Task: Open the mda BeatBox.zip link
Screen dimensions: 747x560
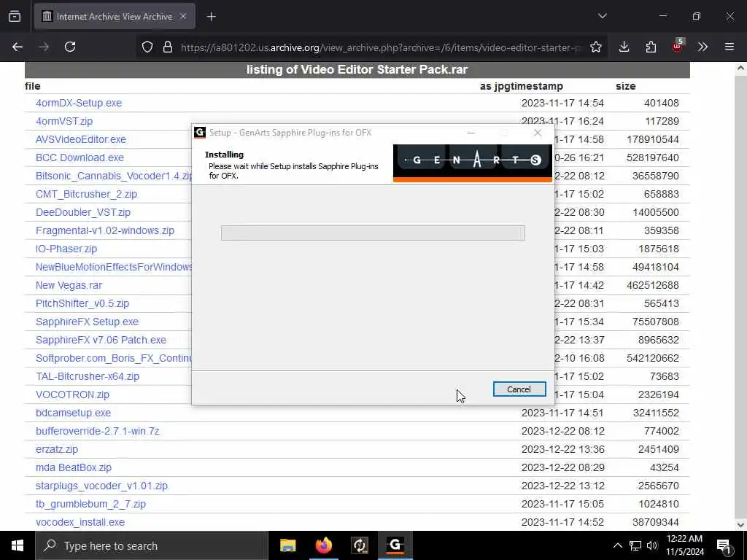Action: [x=74, y=467]
